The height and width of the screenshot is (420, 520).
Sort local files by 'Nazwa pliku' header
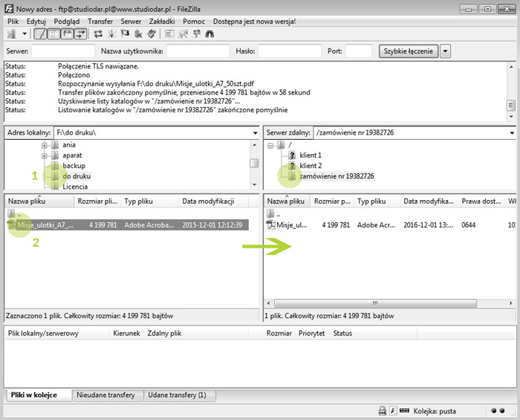(x=39, y=201)
